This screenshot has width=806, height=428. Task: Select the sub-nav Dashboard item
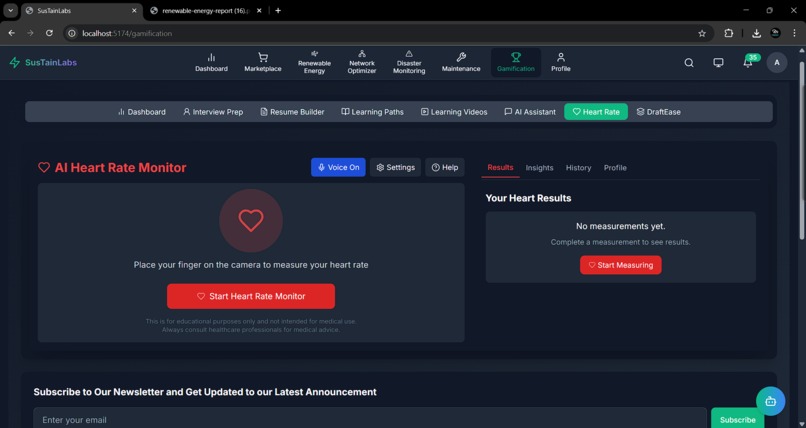(x=142, y=112)
